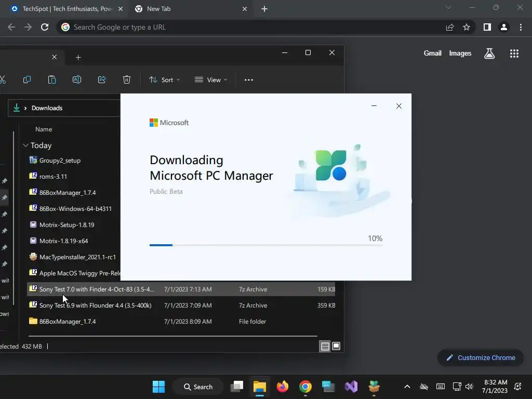Close the TechSpot Chrome tab
Image resolution: width=532 pixels, height=399 pixels.
coord(121,9)
